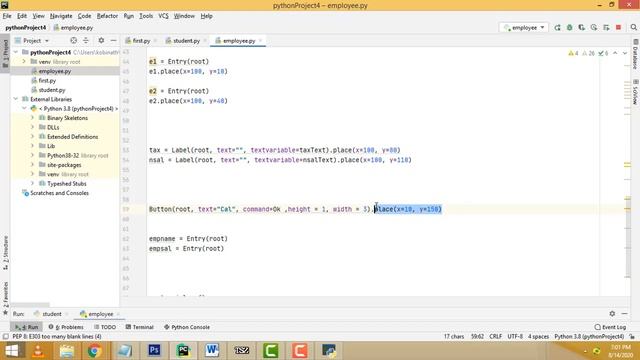This screenshot has height=360, width=640.
Task: Click the 4 spaces indent status
Action: point(538,337)
